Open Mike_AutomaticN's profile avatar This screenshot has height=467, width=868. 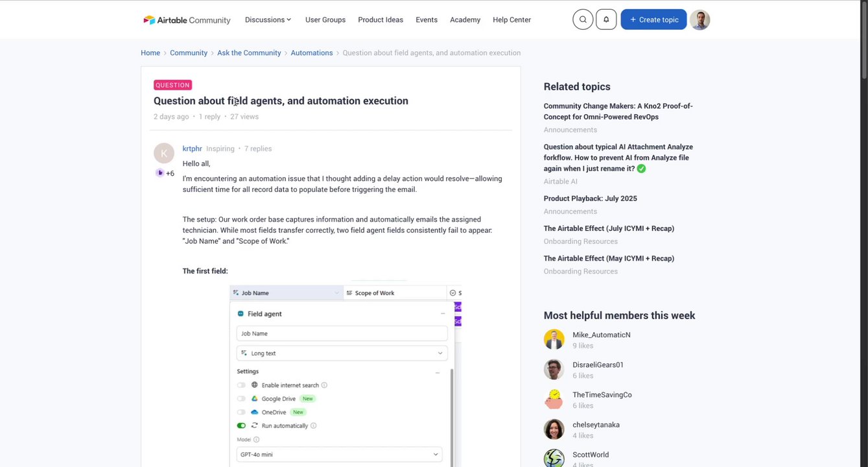[x=554, y=339]
